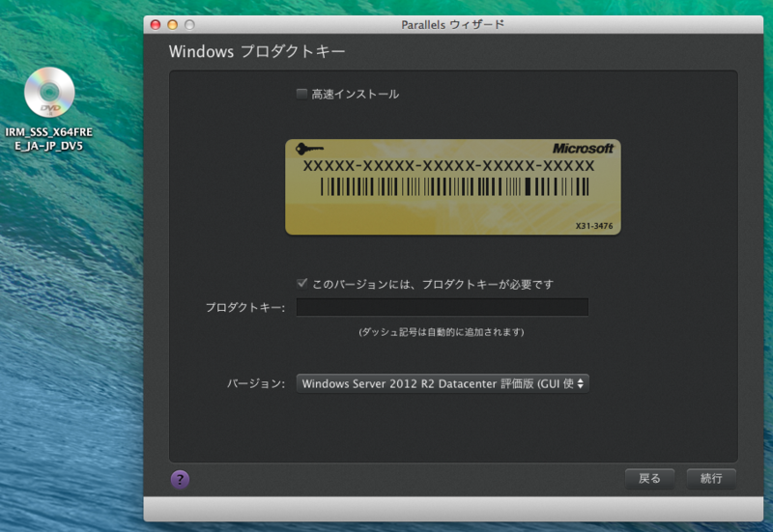
Task: Close the Parallels ウィザード window
Action: point(156,25)
